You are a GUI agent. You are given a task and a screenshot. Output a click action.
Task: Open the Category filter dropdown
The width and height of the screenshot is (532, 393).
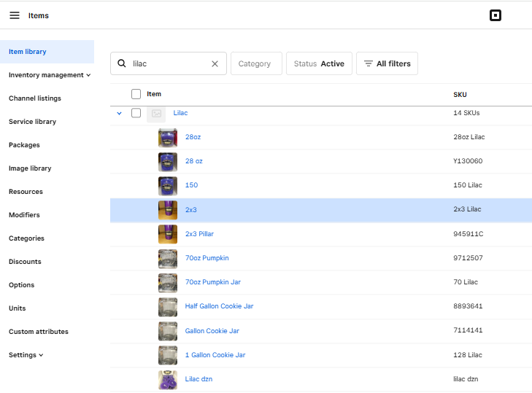tap(256, 63)
